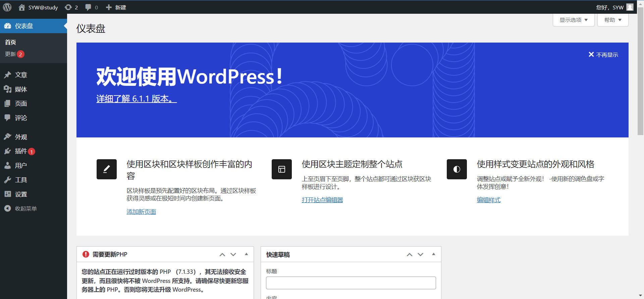644x299 pixels.
Task: Open the 工具 tools menu
Action: point(34,180)
